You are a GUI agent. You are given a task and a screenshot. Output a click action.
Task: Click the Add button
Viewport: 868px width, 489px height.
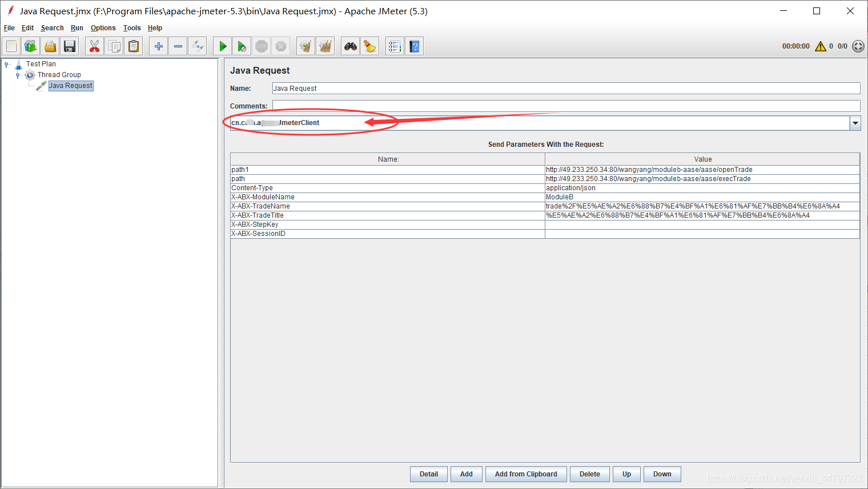point(467,474)
